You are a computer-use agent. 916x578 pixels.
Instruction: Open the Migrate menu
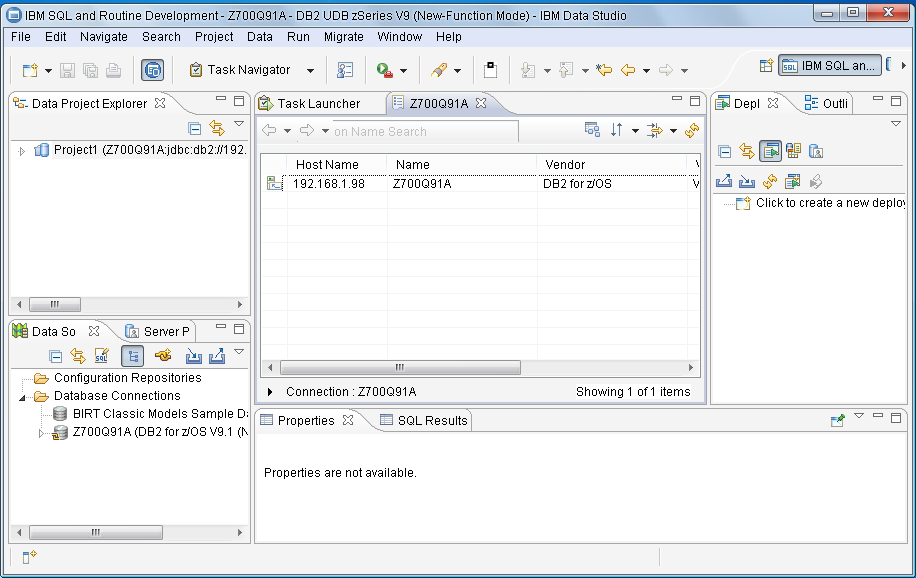[x=344, y=37]
